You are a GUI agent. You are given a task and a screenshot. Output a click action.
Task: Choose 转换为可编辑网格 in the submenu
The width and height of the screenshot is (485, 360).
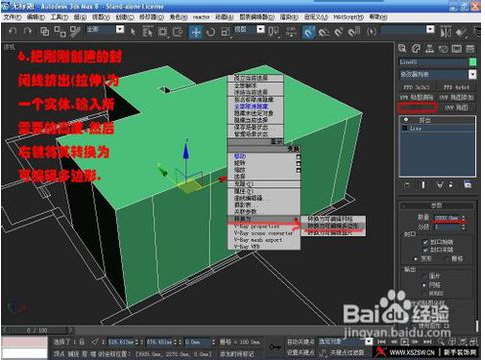(333, 219)
